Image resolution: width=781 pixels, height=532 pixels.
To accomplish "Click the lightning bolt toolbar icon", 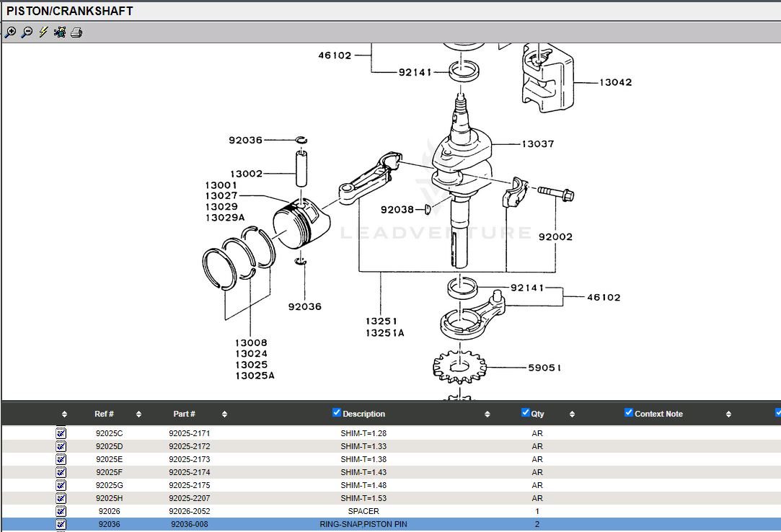I will point(43,32).
